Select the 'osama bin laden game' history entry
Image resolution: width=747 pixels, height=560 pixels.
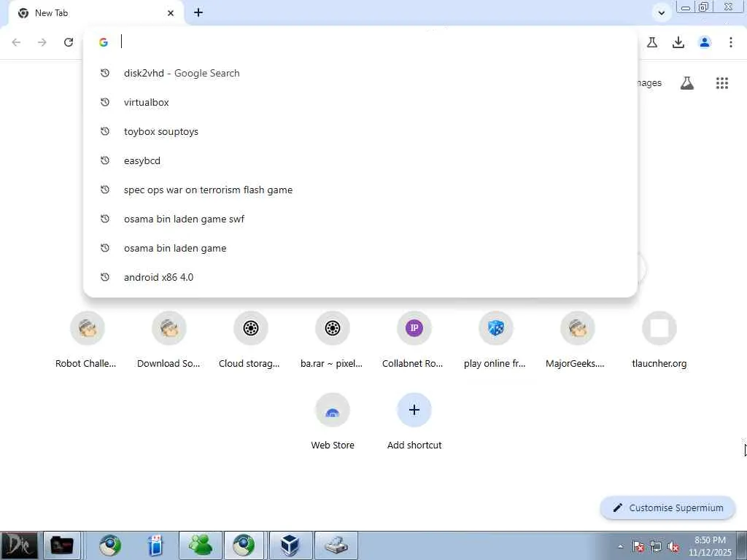point(360,248)
